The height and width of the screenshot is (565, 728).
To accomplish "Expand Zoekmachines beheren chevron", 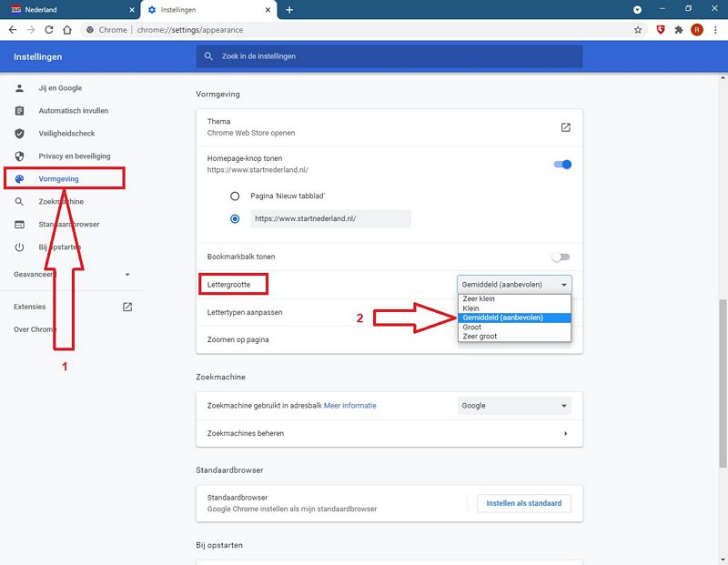I will (x=565, y=434).
